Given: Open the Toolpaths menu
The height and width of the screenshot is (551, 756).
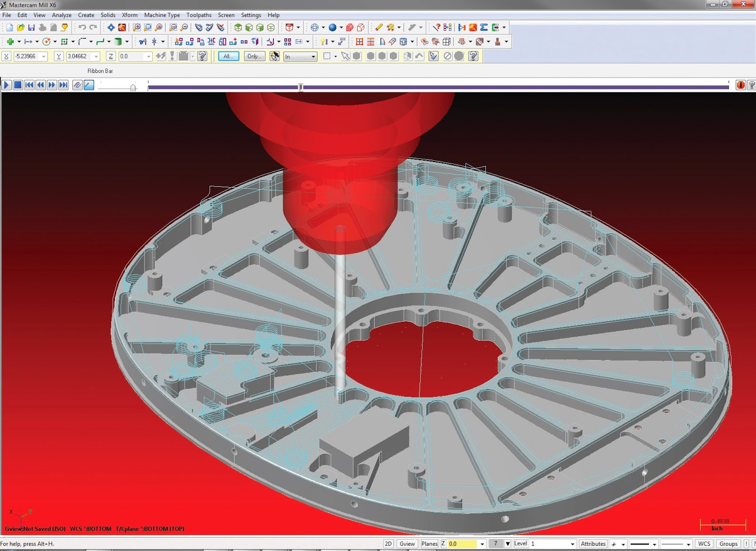Looking at the screenshot, I should click(199, 15).
